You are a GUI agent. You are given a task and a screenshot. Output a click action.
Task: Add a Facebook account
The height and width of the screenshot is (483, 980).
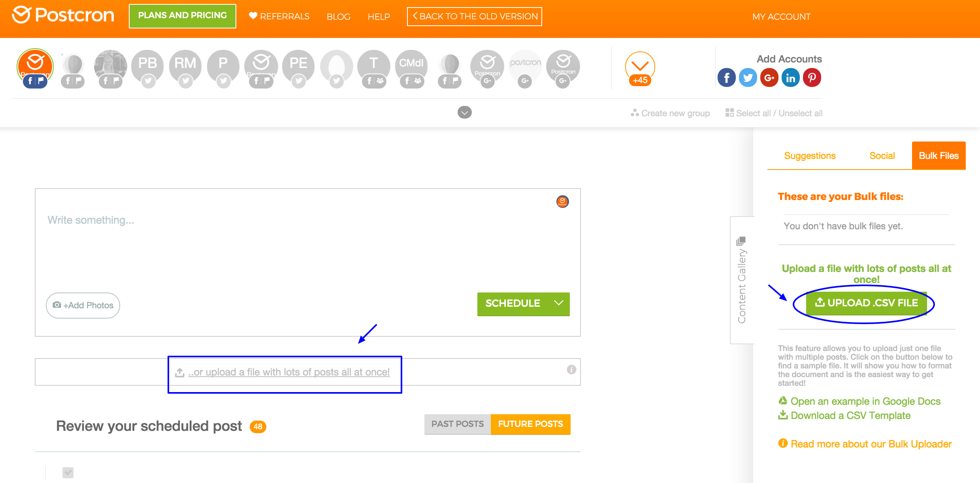pos(726,77)
